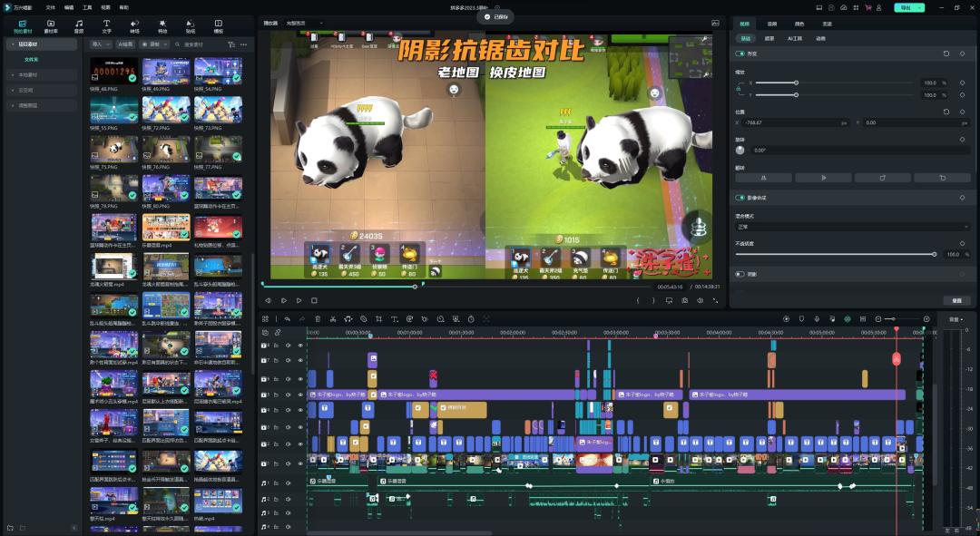
Task: Zoom in the timeline with the plus icon
Action: coord(926,319)
